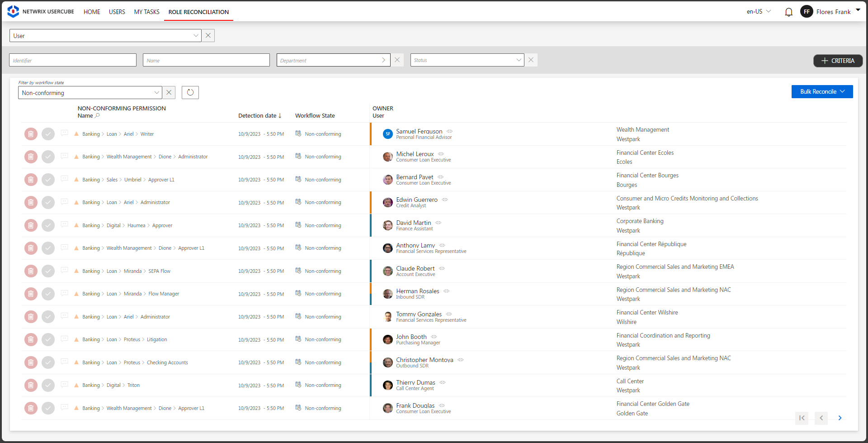Open the en-US language selector

pos(758,12)
